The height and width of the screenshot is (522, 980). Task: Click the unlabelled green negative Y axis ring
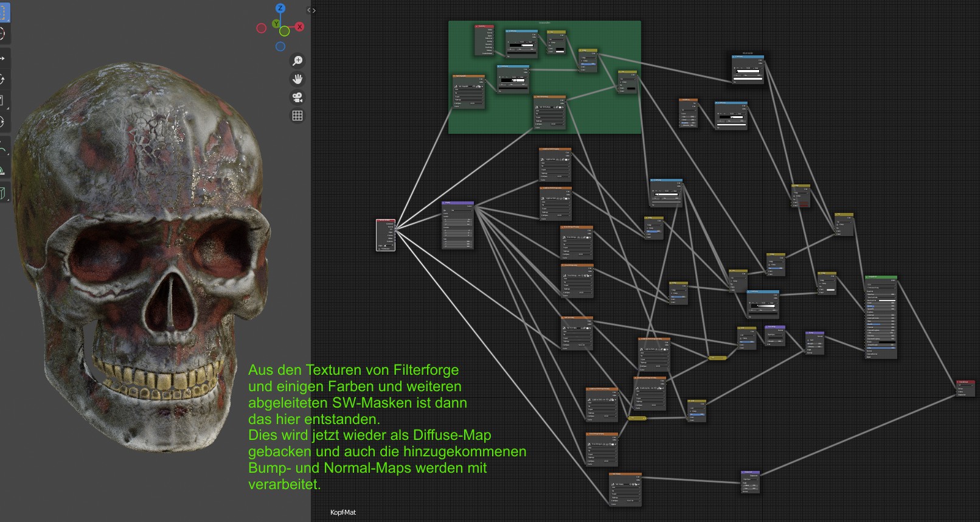pyautogui.click(x=285, y=31)
